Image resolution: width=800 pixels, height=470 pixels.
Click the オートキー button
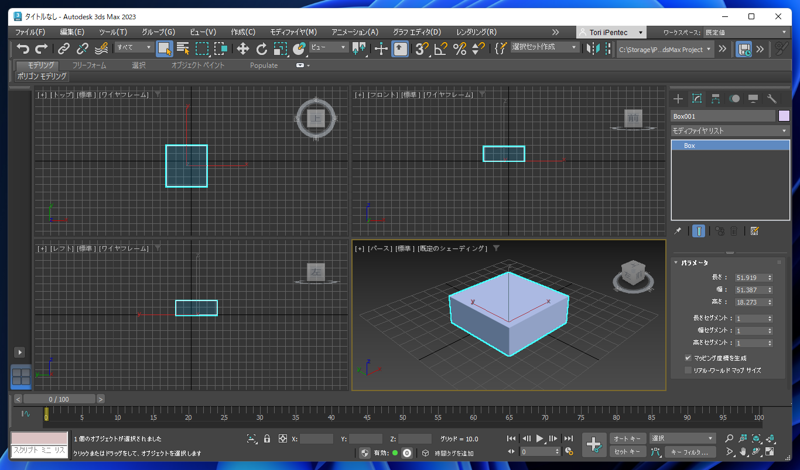coord(627,438)
